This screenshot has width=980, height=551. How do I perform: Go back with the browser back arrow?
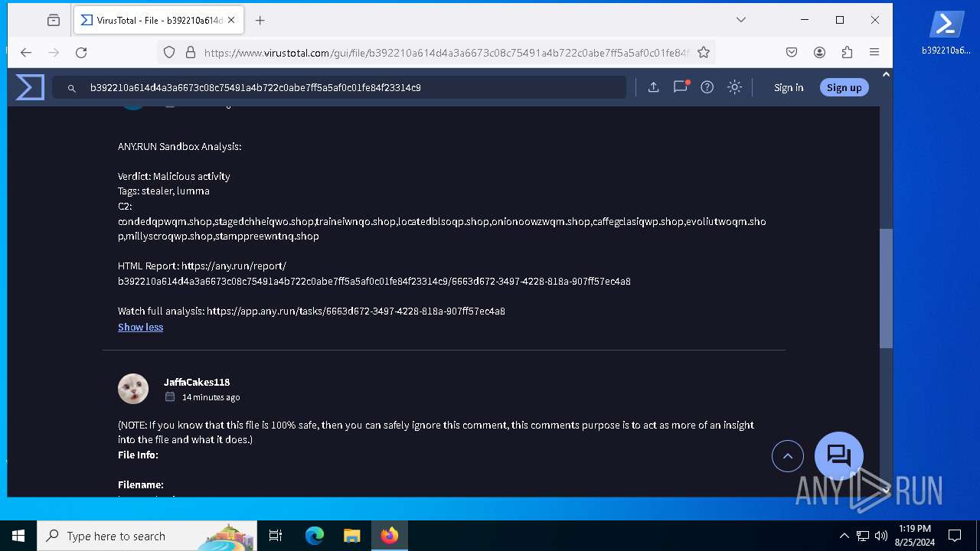point(26,52)
